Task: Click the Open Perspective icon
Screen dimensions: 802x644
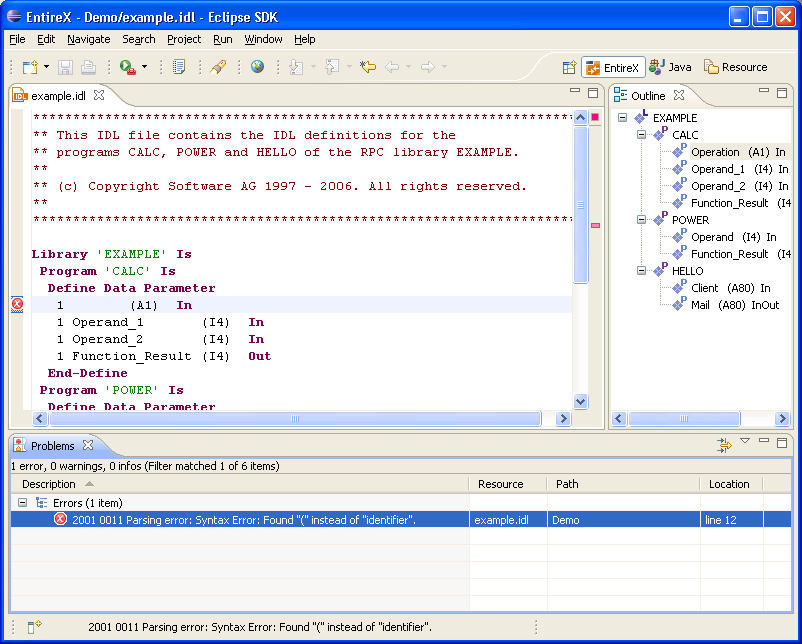Action: (569, 67)
